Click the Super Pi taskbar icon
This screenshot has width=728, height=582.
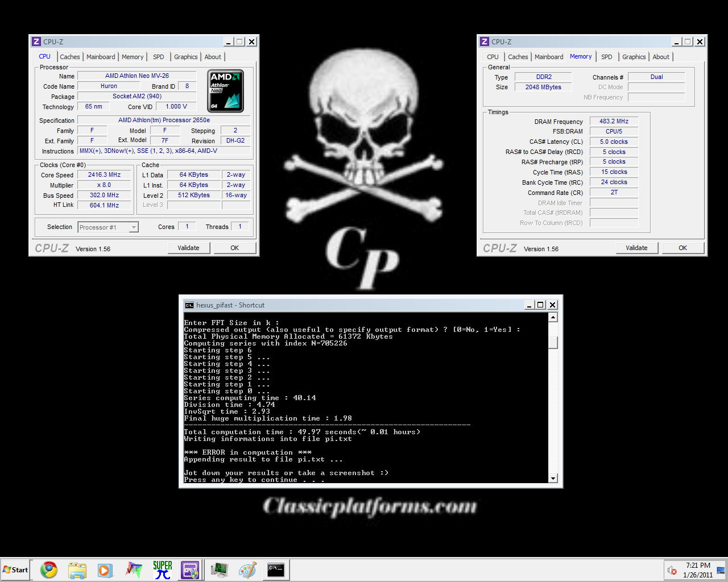click(162, 569)
